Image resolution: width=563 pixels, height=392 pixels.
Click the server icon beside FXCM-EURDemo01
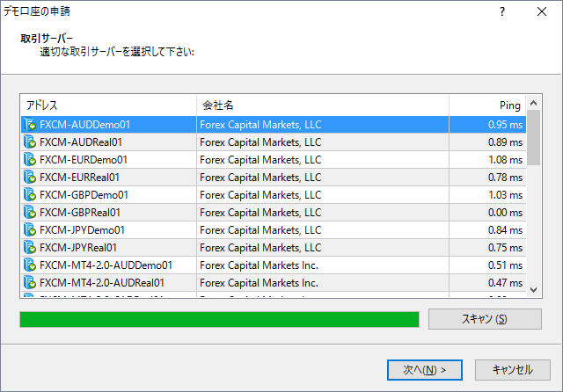pyautogui.click(x=30, y=160)
